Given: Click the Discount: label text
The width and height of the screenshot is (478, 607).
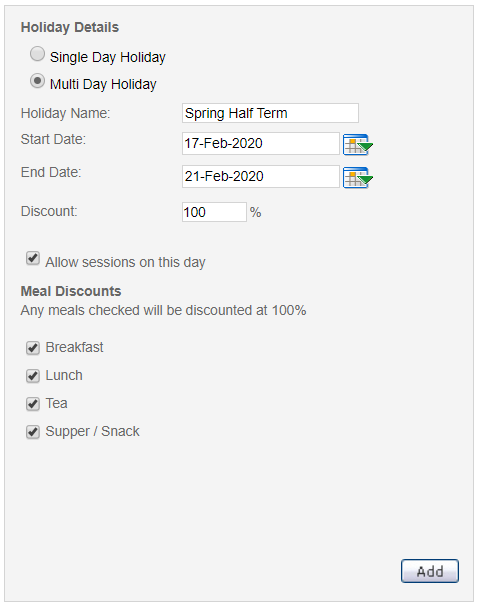Looking at the screenshot, I should pyautogui.click(x=49, y=211).
